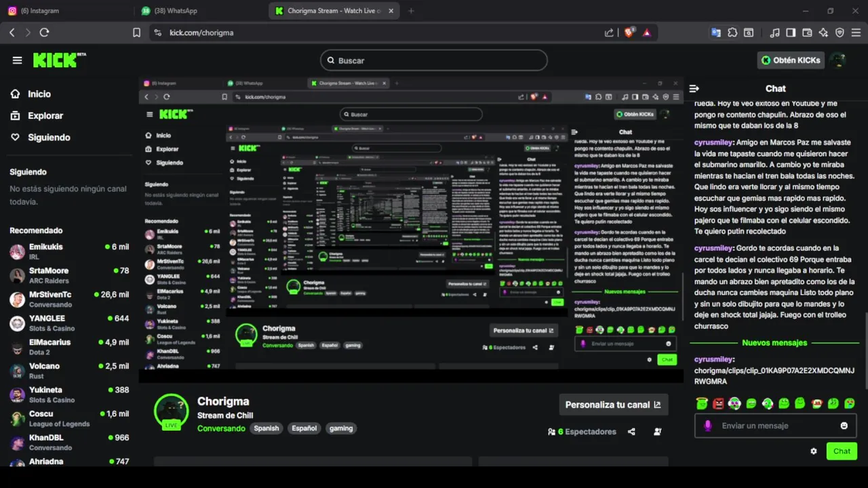Open recommended channel KhanDBL
The image size is (868, 488).
pos(69,443)
